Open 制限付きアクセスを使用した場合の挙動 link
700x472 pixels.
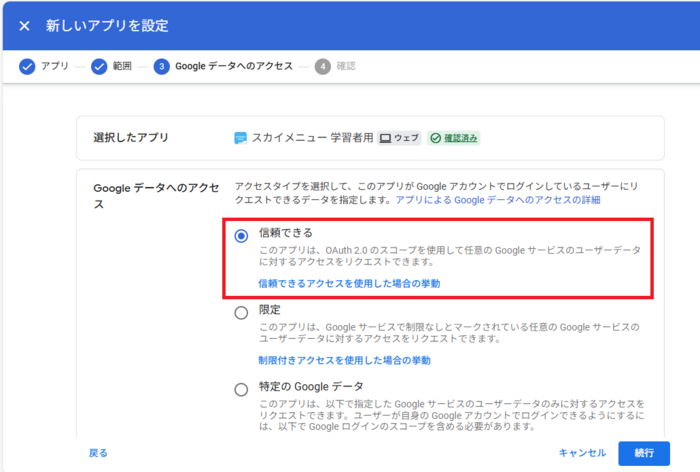click(344, 360)
